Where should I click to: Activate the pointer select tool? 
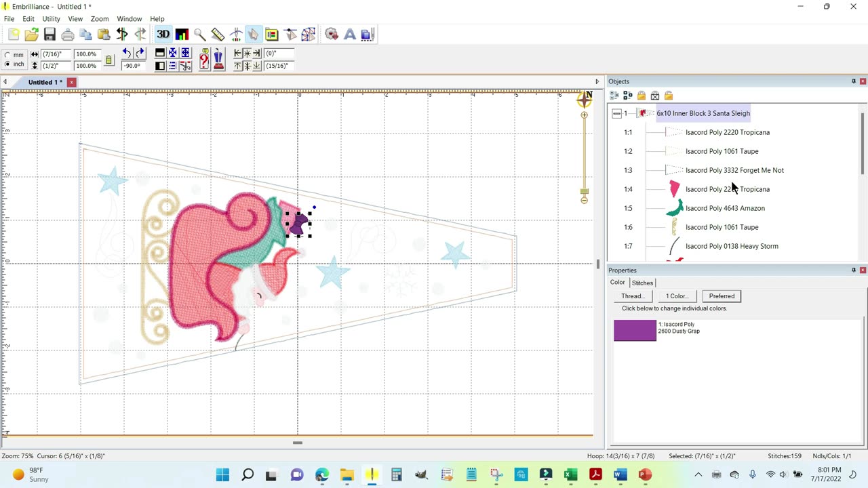[x=253, y=35]
